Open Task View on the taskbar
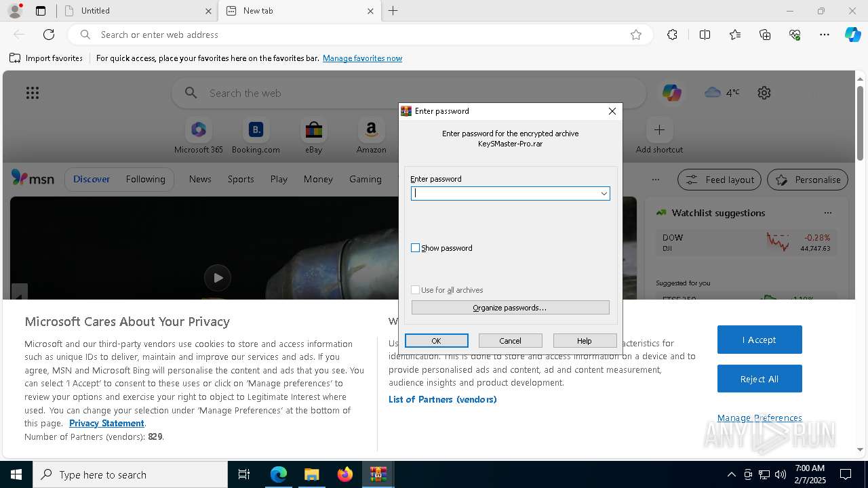The image size is (868, 488). pyautogui.click(x=244, y=474)
